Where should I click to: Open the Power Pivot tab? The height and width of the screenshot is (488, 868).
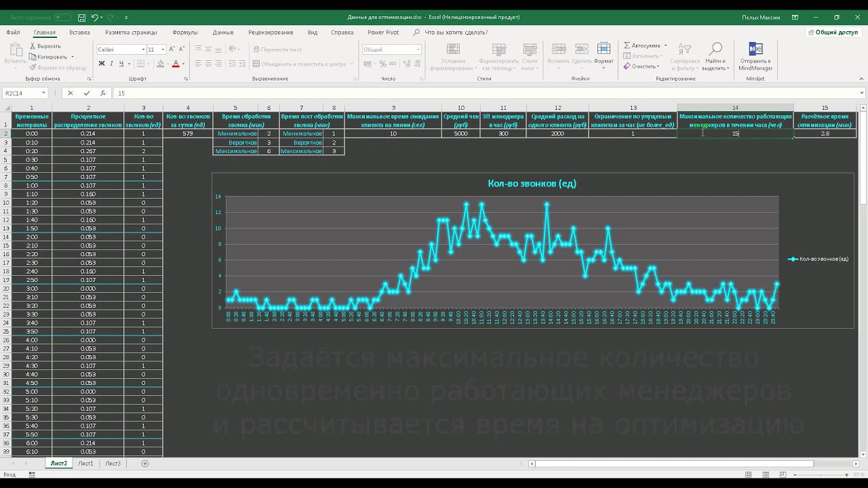tap(383, 33)
